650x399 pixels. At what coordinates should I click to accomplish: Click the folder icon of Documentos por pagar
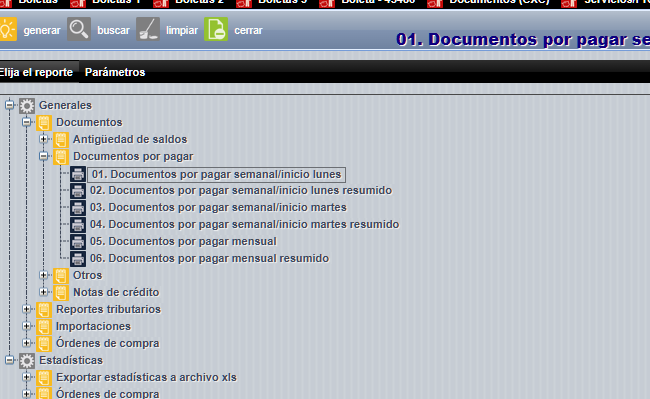click(x=61, y=157)
